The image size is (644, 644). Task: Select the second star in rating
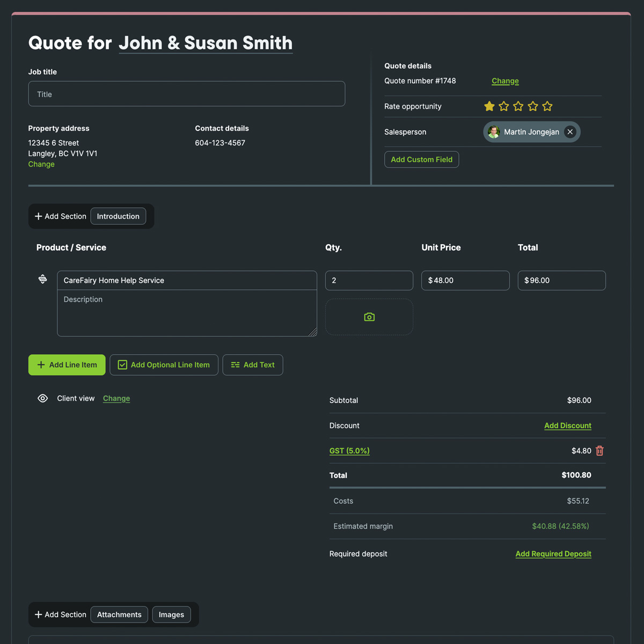click(x=503, y=106)
